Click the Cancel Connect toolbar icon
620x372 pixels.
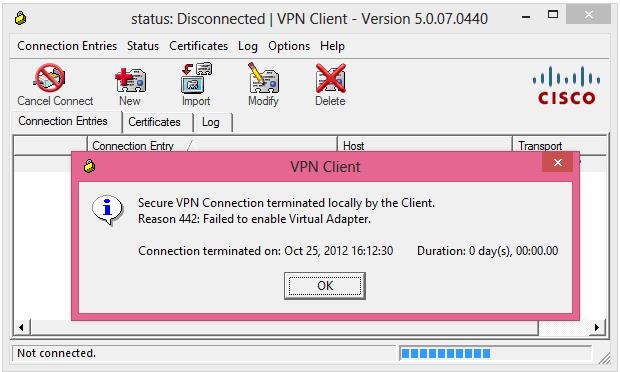(x=50, y=77)
